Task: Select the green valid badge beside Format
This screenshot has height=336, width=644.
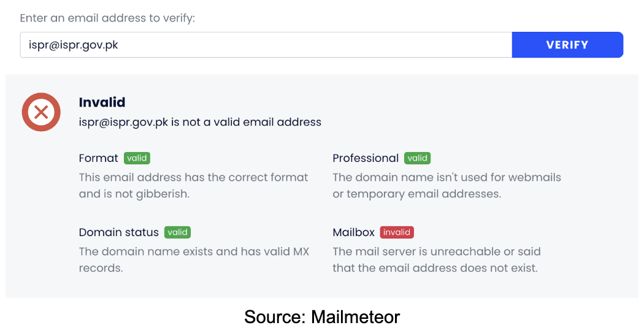Action: pyautogui.click(x=137, y=158)
